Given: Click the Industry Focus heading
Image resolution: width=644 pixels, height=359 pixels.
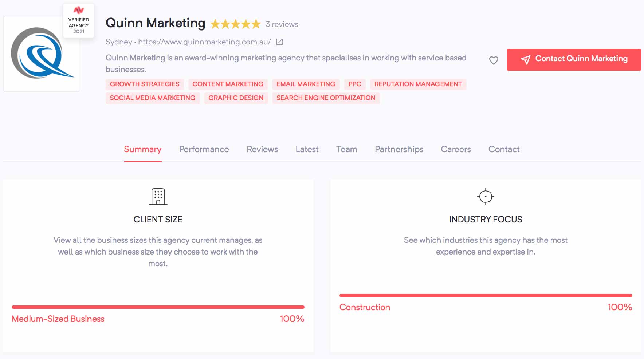Looking at the screenshot, I should coord(486,220).
